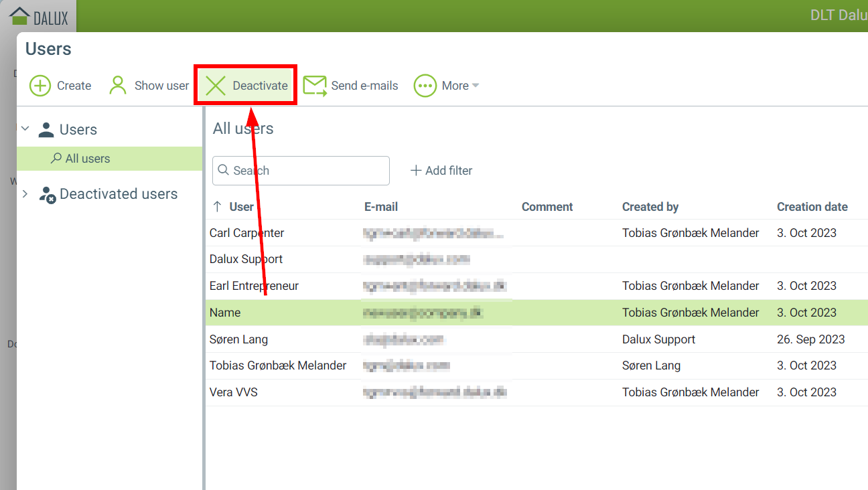Select All users in sidebar

87,159
